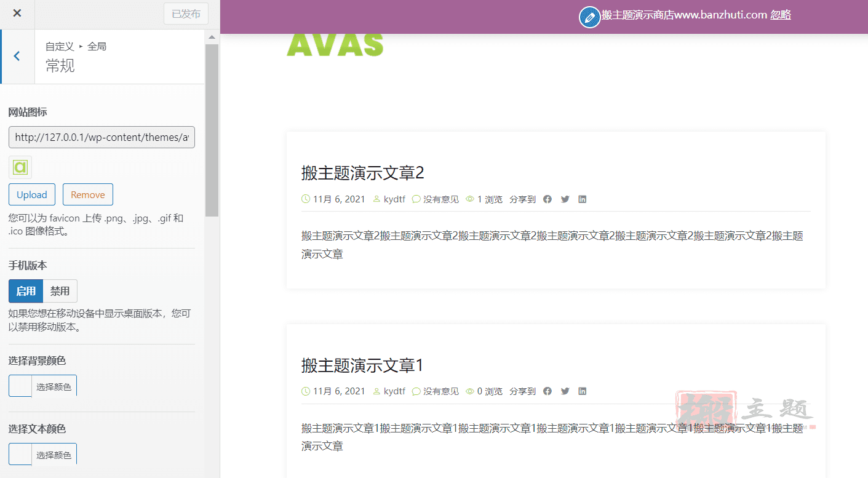Click 搬主题演示商店www.banzhuti.com text
The width and height of the screenshot is (868, 478).
pyautogui.click(x=684, y=15)
